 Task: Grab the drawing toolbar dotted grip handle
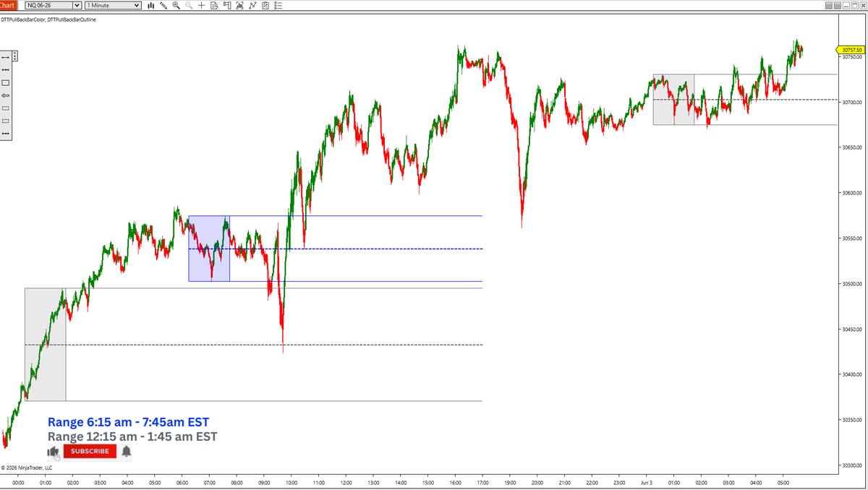click(14, 56)
